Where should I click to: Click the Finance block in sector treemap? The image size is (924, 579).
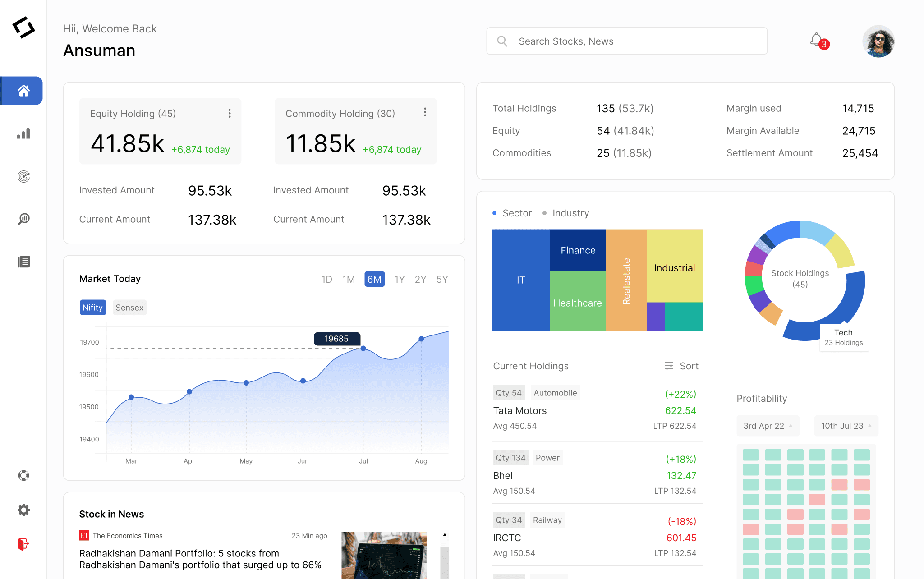pyautogui.click(x=578, y=250)
